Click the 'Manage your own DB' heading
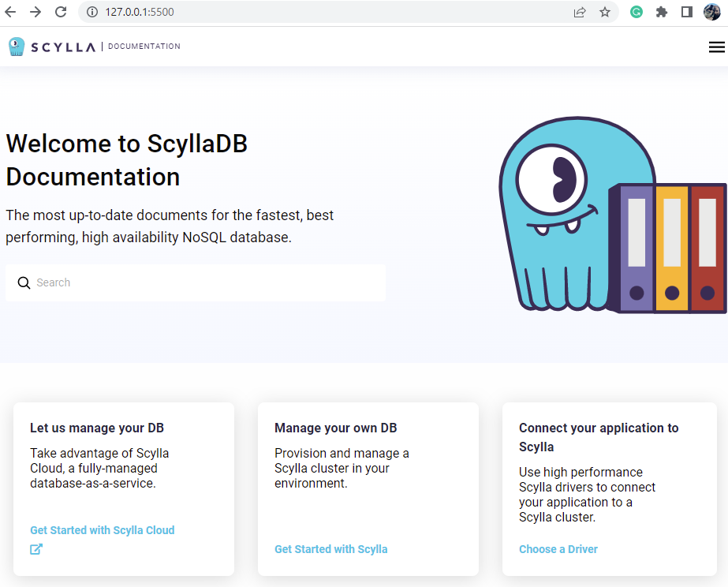The height and width of the screenshot is (587, 728). tap(336, 428)
